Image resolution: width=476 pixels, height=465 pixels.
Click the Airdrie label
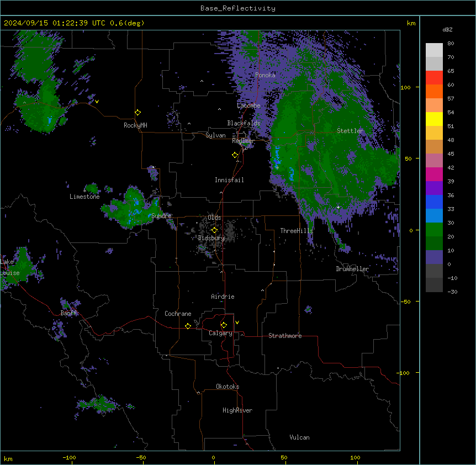pyautogui.click(x=223, y=297)
